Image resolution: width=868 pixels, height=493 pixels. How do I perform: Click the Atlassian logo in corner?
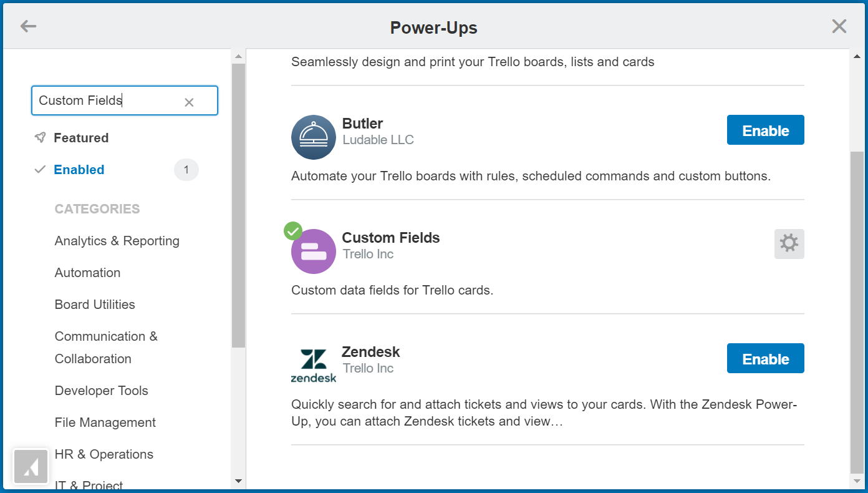click(31, 466)
